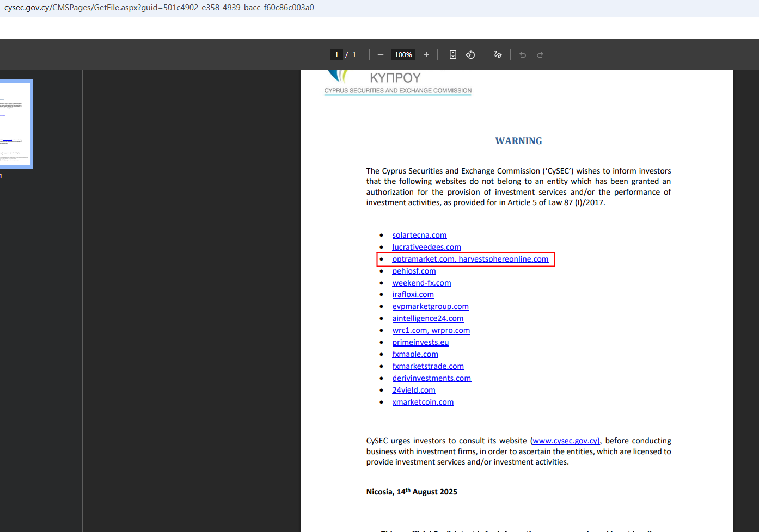Visit the fxmarketstrade.com link
The width and height of the screenshot is (759, 532).
(428, 366)
